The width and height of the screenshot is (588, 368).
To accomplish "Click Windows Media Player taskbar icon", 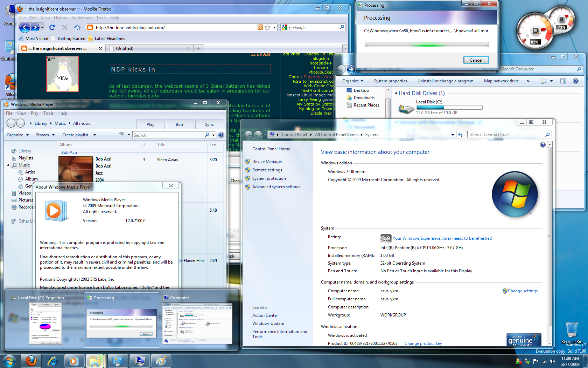I will pos(74,361).
